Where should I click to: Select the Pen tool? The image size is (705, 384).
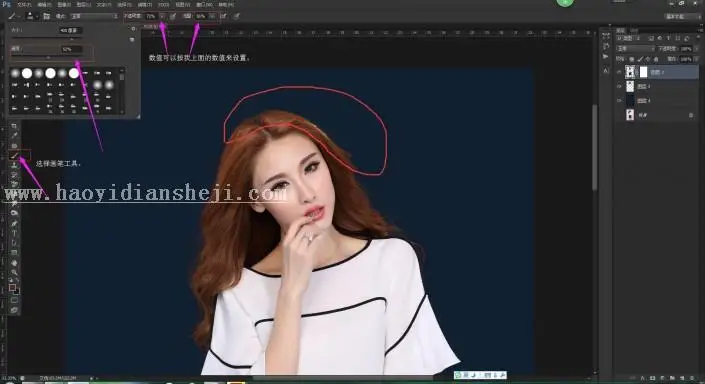(14, 223)
